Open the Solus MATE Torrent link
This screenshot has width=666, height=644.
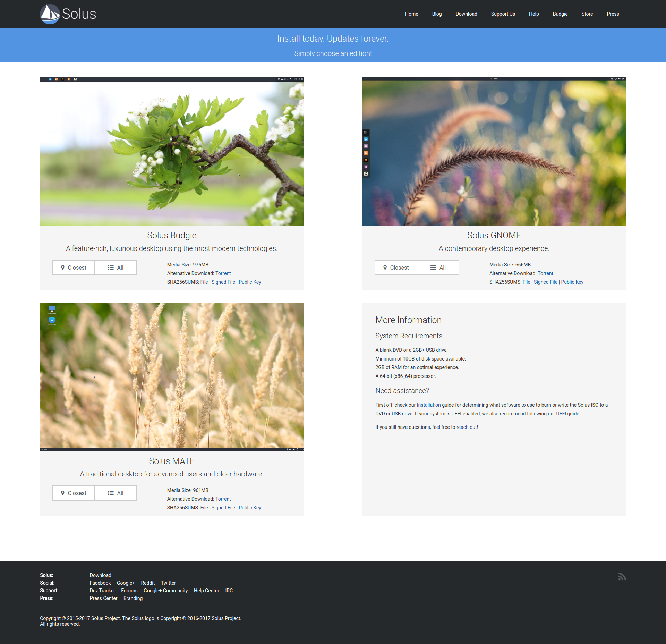coord(223,499)
